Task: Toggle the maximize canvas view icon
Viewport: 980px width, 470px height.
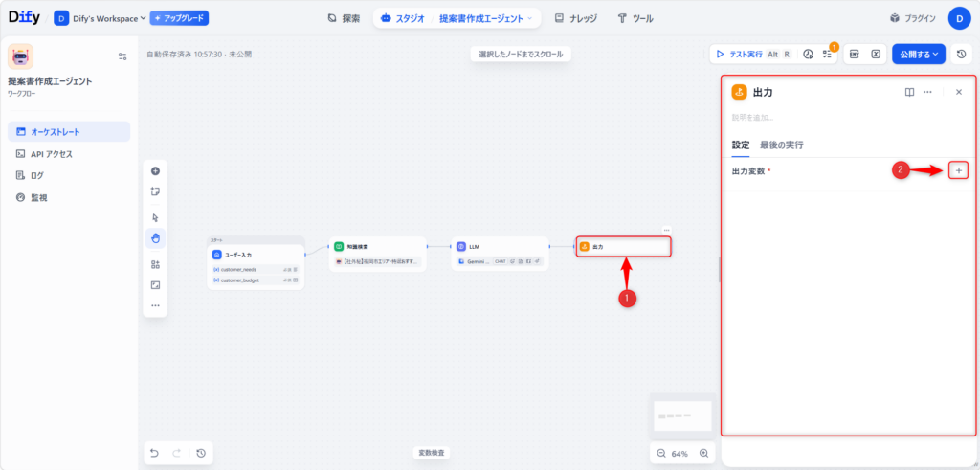Action: click(x=155, y=285)
